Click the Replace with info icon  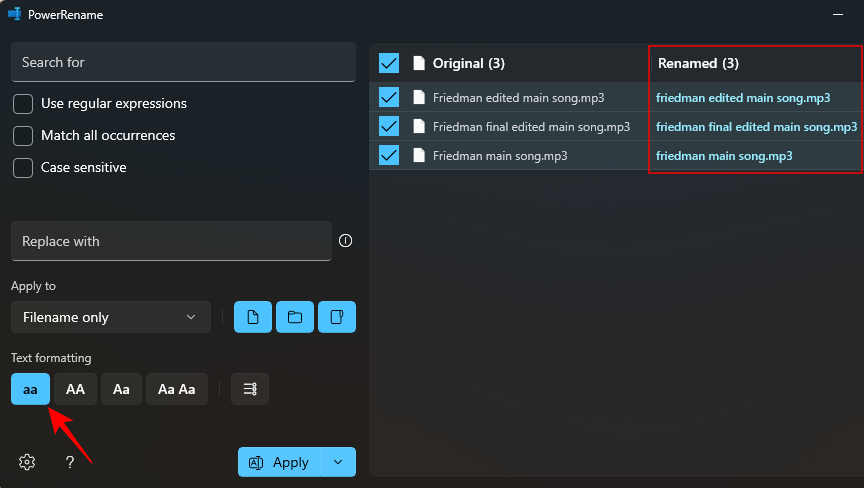click(x=346, y=241)
